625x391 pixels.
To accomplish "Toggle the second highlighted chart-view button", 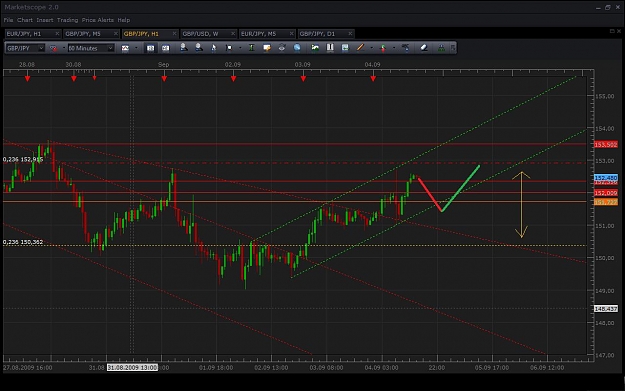I will point(165,48).
